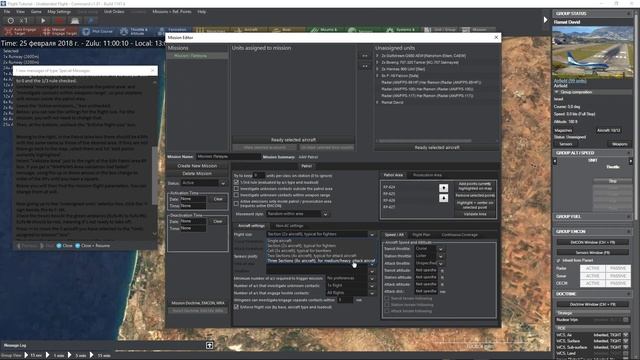Toggle investigate contacts within weapon range checkbox

coord(236,195)
